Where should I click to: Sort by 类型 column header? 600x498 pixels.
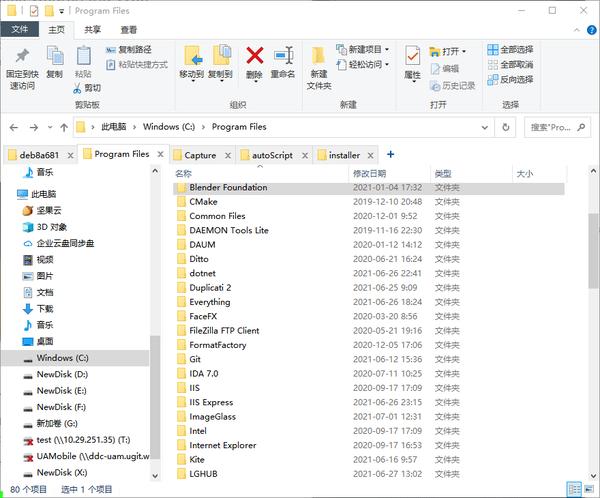[471, 174]
